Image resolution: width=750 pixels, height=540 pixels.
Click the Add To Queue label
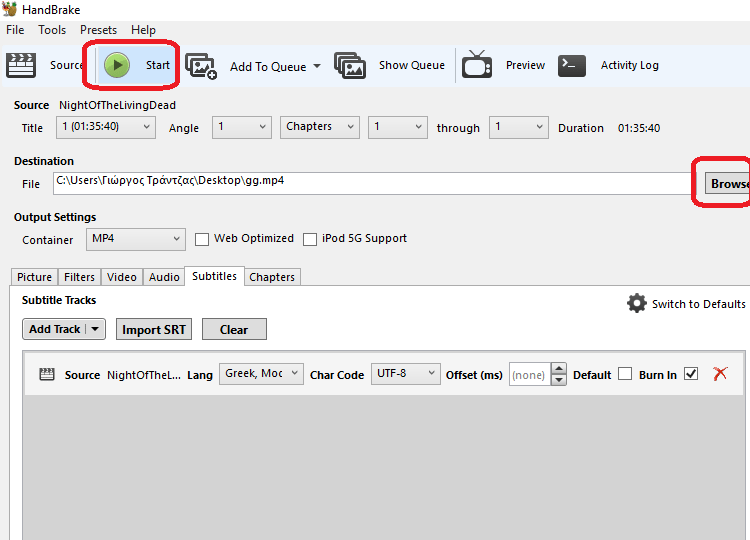[268, 66]
